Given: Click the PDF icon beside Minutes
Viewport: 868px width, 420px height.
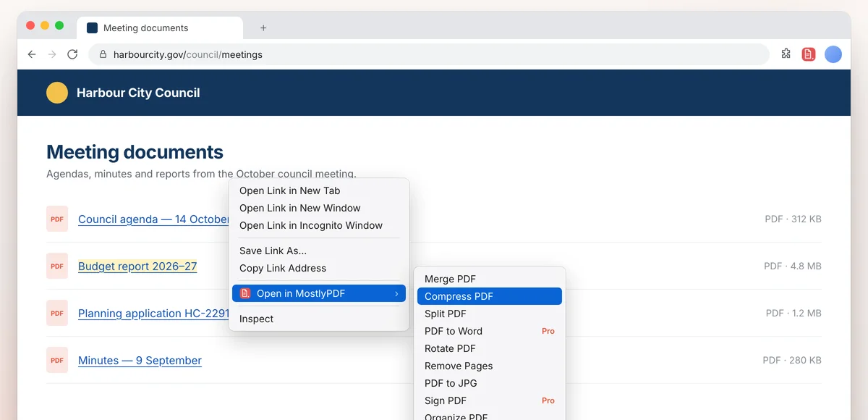Looking at the screenshot, I should (57, 360).
